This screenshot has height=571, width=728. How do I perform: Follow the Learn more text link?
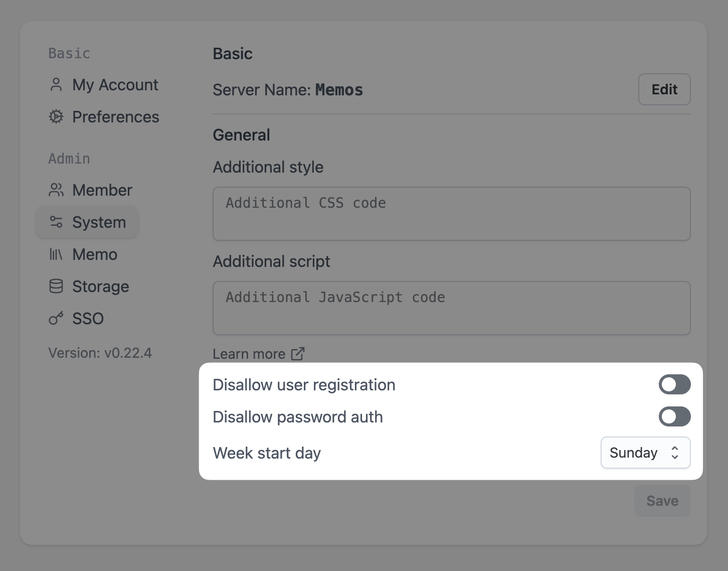(249, 354)
